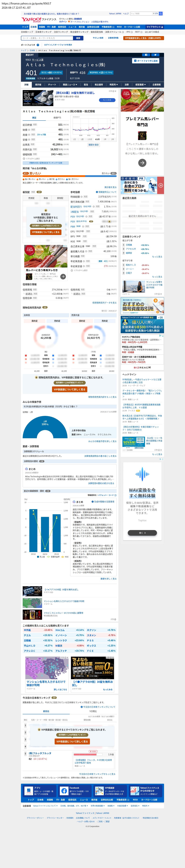This screenshot has height=868, width=185.
Task: Click the Twitter share icon in stock header
Action: point(155,55)
